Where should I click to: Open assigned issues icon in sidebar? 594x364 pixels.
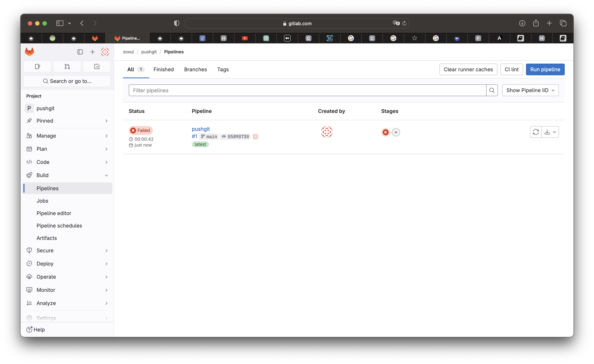pos(37,67)
